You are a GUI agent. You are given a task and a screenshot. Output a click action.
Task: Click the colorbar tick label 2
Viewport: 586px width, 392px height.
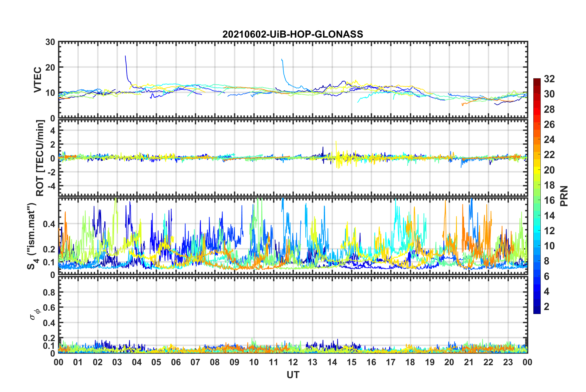coord(547,306)
